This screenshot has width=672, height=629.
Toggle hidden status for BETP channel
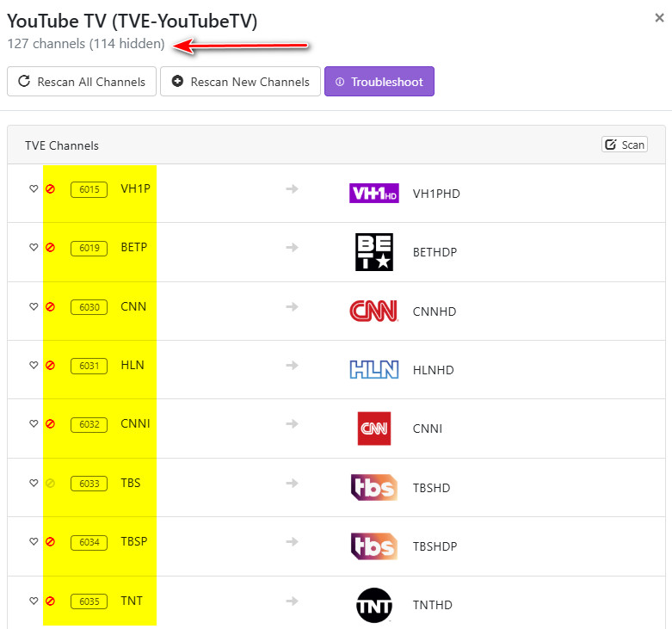50,248
